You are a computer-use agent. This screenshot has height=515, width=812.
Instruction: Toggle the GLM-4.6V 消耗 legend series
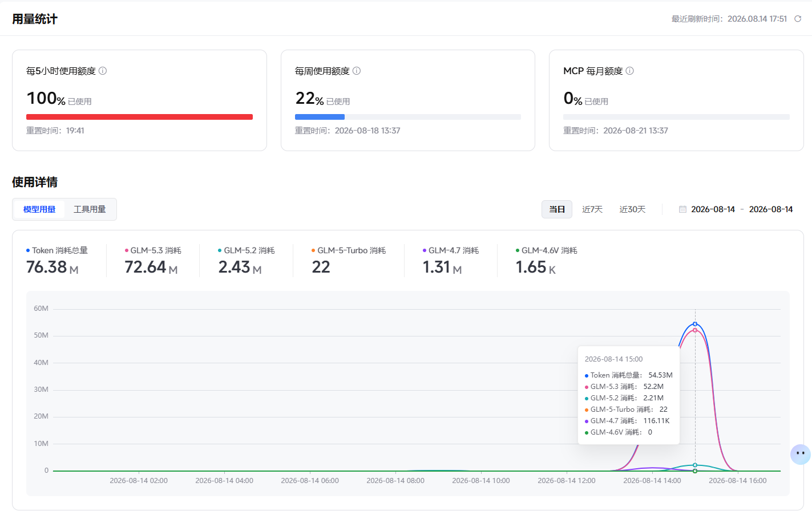pyautogui.click(x=547, y=250)
